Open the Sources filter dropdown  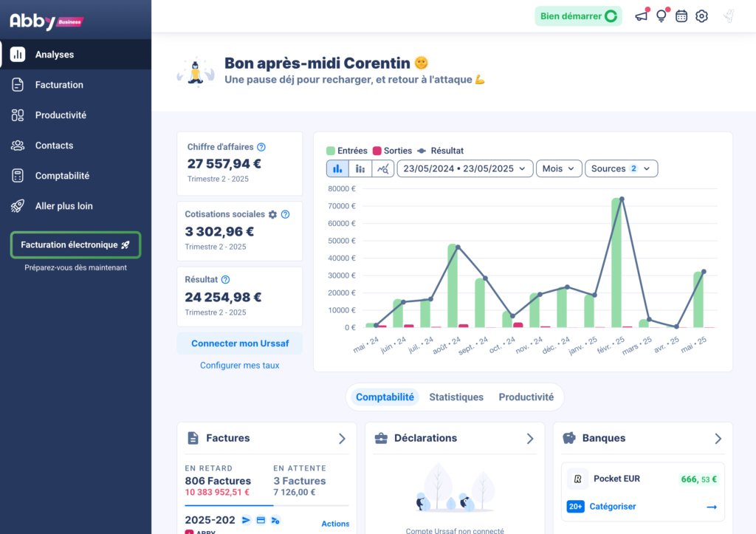[621, 168]
